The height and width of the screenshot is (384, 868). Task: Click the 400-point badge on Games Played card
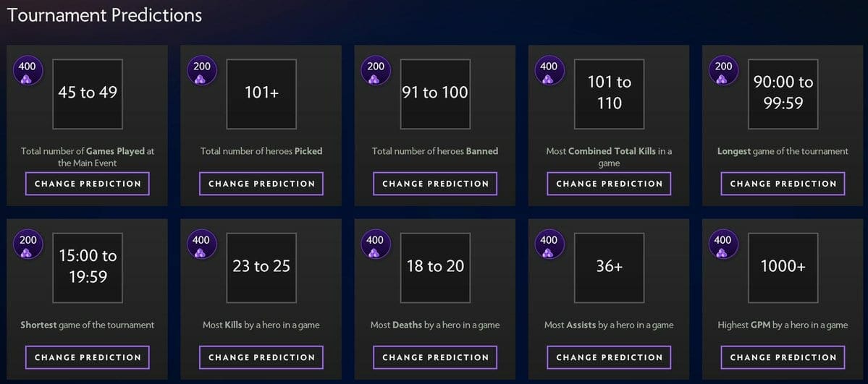tap(28, 72)
